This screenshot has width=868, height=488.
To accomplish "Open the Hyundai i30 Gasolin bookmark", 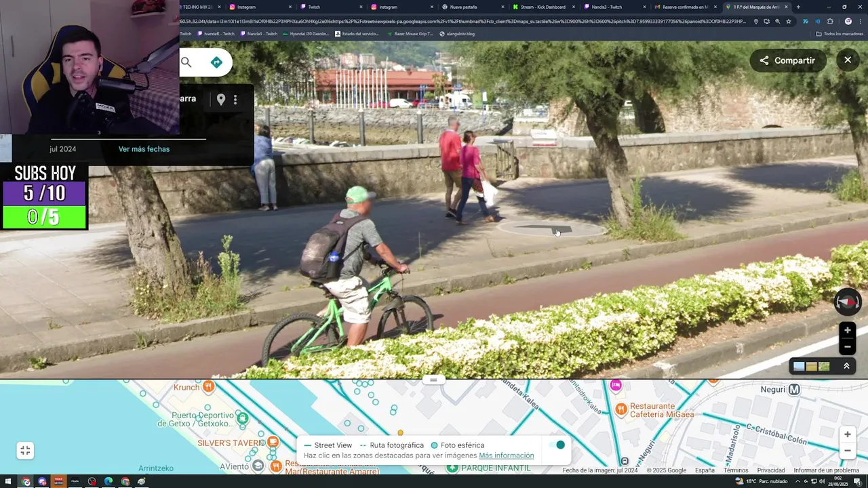I will coord(307,34).
